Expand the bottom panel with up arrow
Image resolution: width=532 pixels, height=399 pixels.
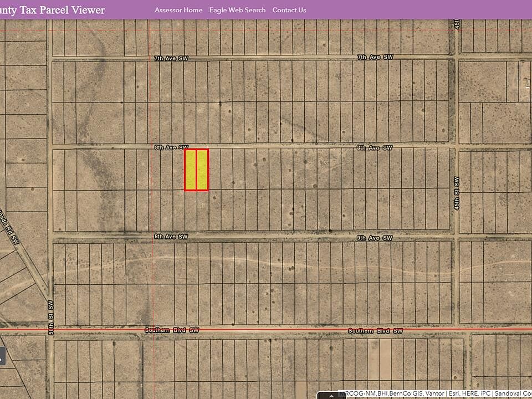(331, 396)
